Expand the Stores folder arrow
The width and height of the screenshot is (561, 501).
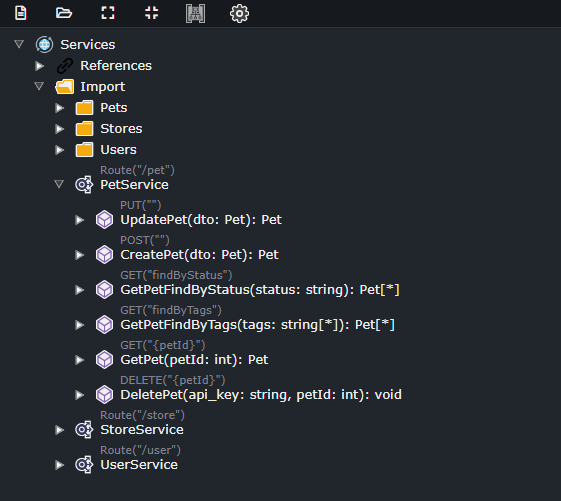59,129
